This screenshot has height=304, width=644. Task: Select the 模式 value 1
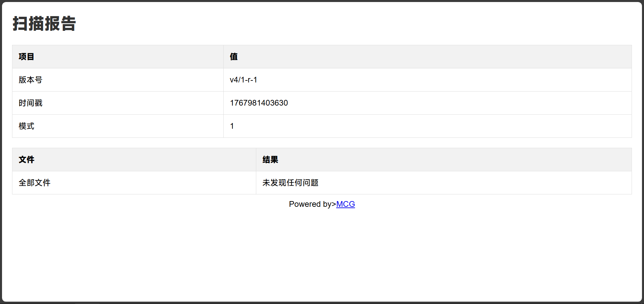coord(232,126)
